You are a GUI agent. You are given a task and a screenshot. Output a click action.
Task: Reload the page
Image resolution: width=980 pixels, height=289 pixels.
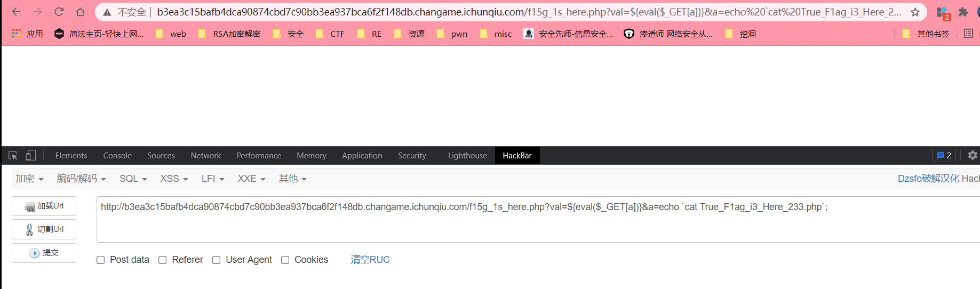click(59, 12)
